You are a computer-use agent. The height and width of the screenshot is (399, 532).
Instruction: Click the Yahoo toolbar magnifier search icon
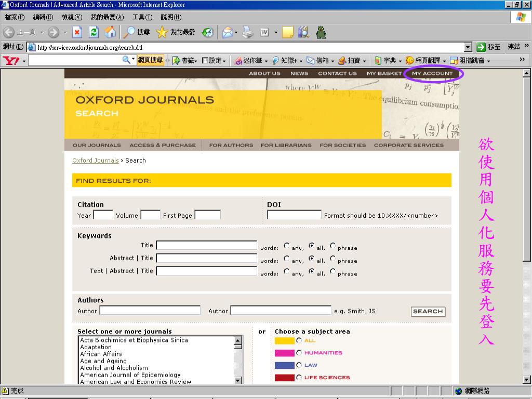(126, 60)
